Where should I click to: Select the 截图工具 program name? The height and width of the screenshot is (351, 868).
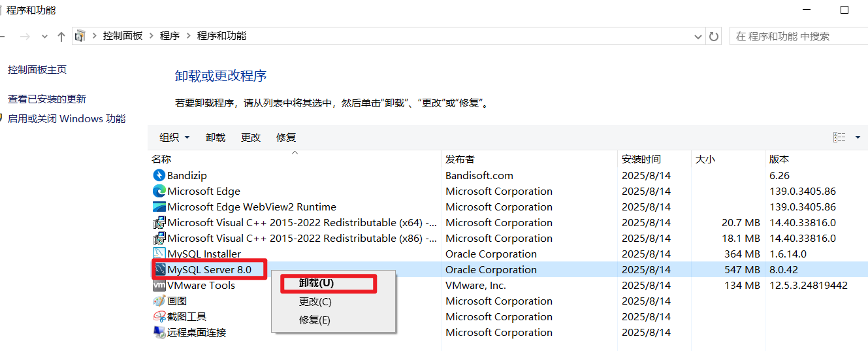pyautogui.click(x=187, y=316)
